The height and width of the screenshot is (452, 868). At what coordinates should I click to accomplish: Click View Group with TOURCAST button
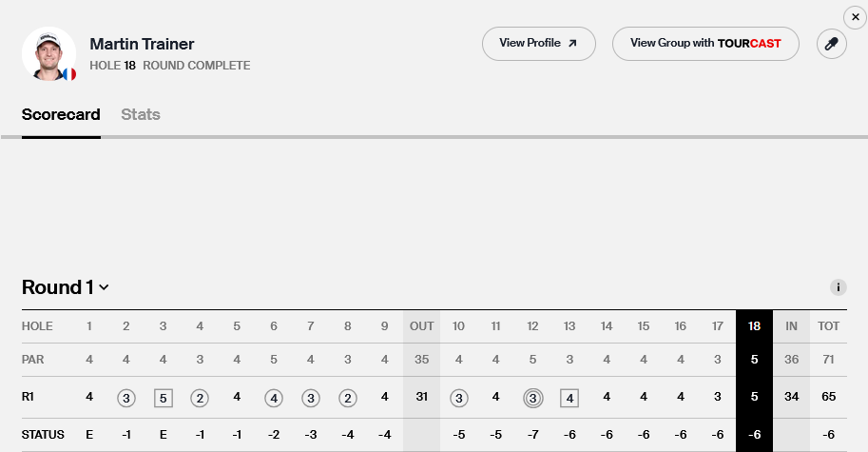(x=705, y=44)
